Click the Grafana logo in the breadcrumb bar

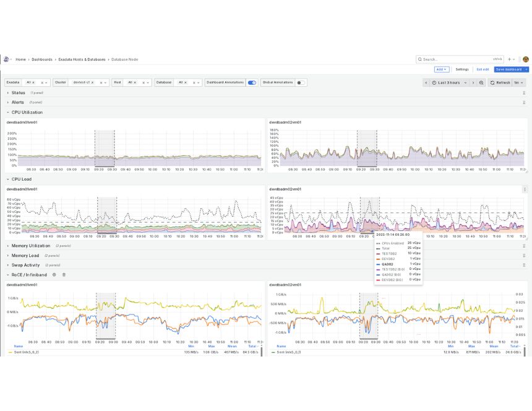(x=7, y=59)
